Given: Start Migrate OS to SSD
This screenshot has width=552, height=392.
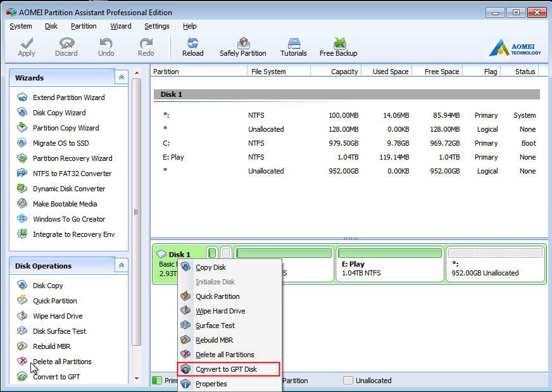Looking at the screenshot, I should pos(53,143).
